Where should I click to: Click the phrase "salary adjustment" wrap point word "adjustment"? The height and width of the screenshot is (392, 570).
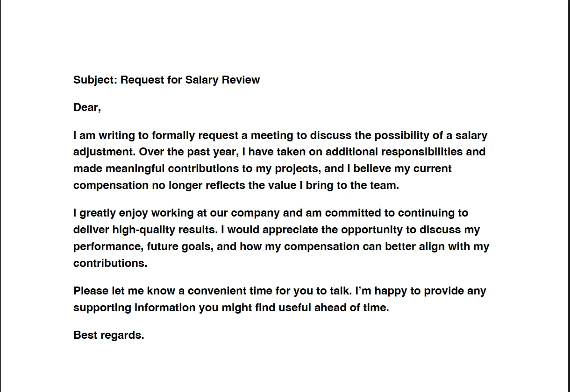pos(104,152)
